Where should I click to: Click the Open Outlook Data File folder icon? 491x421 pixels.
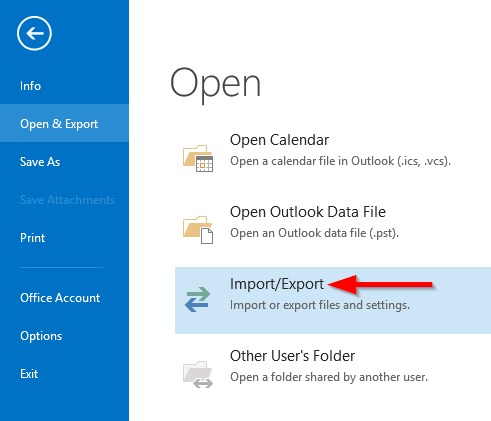(198, 230)
